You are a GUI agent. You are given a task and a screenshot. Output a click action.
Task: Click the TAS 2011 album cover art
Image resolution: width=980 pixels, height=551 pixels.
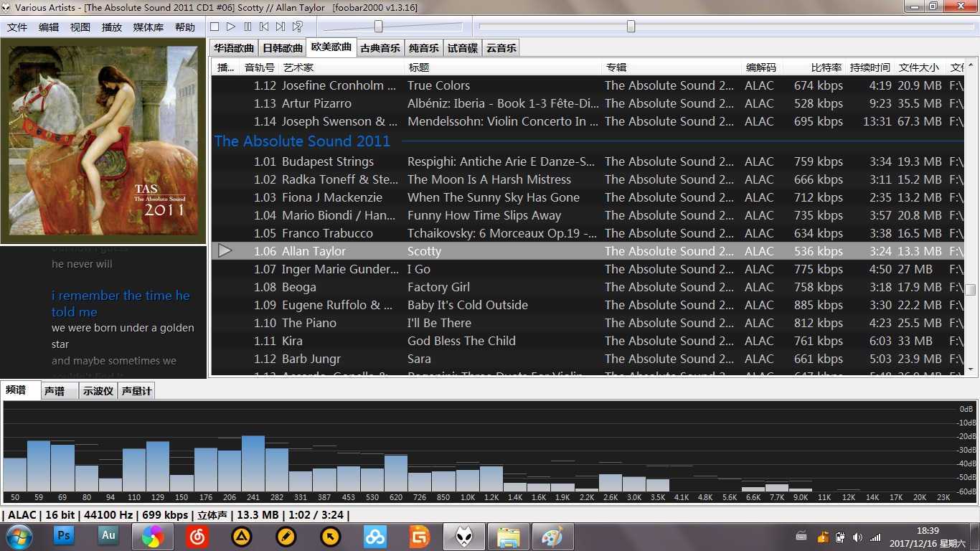[103, 141]
